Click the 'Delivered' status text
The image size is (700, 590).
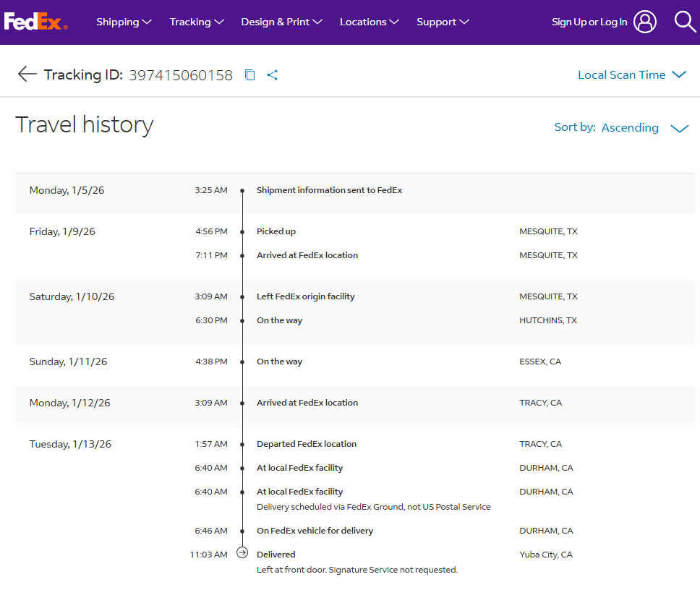[276, 555]
